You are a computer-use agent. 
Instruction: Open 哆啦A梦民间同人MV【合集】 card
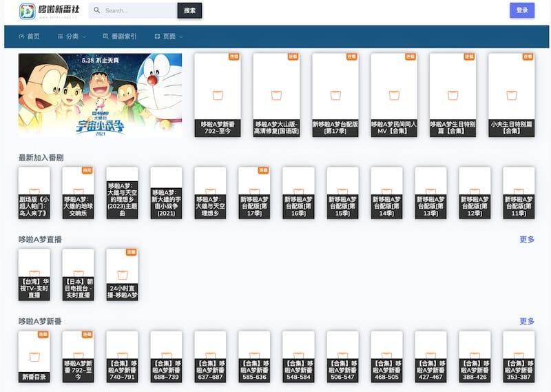coord(394,95)
